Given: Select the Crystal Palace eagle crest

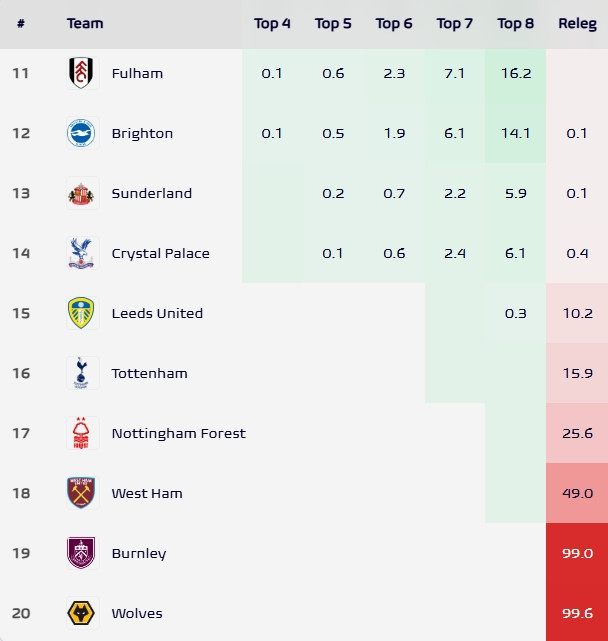Looking at the screenshot, I should pyautogui.click(x=81, y=253).
